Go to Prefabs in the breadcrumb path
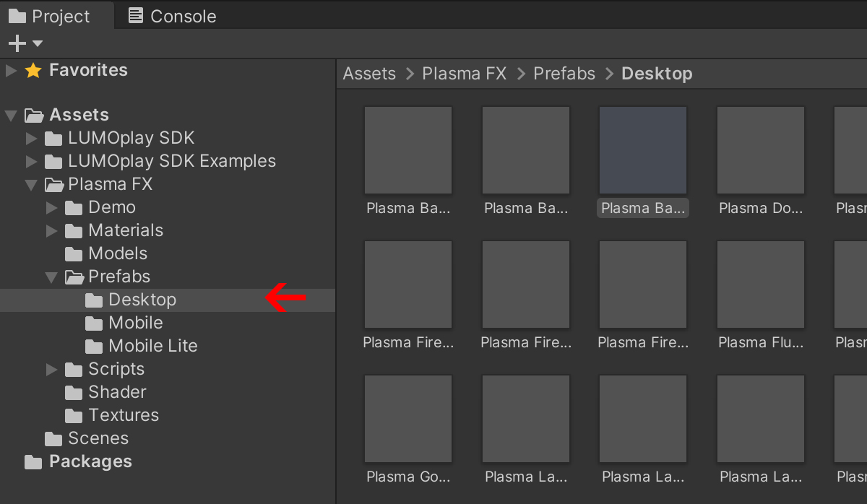 pos(564,74)
